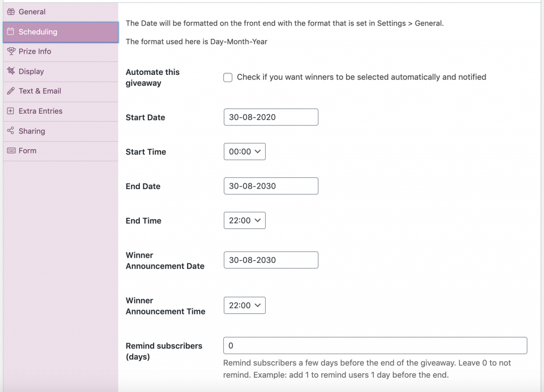Click the Remind subscribers (days) label
The image size is (544, 392).
click(x=164, y=352)
